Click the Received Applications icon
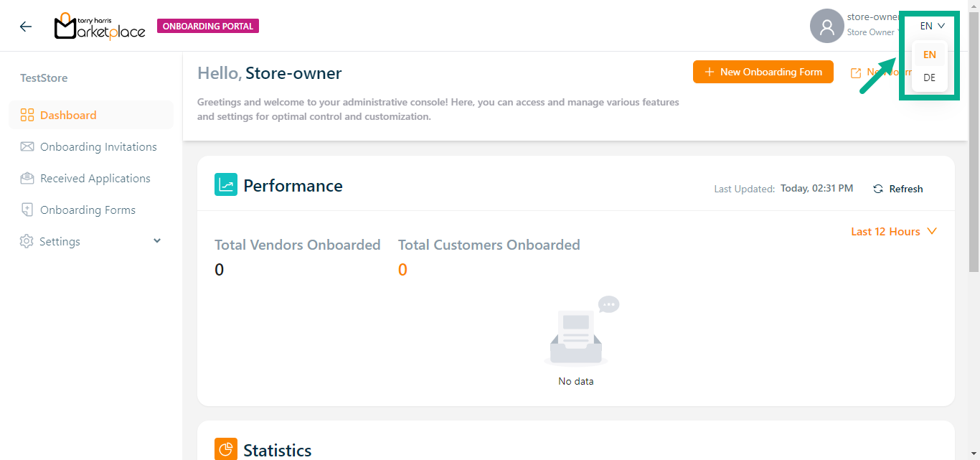 [x=27, y=179]
